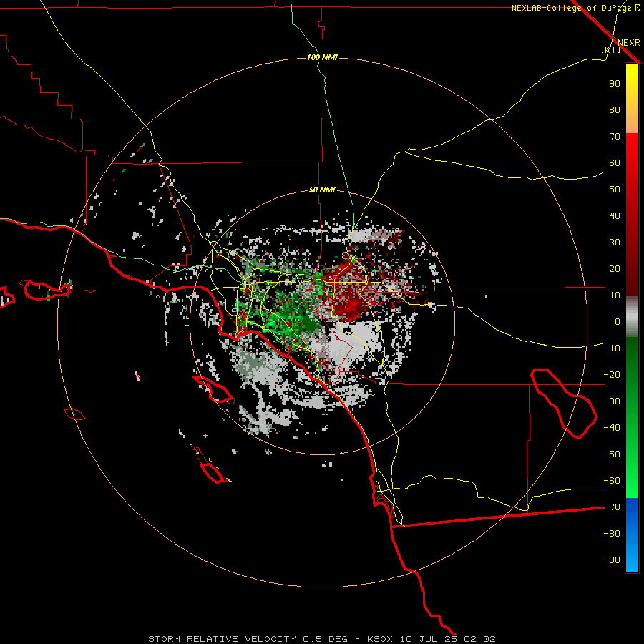Click the 50 scale label

(x=615, y=190)
